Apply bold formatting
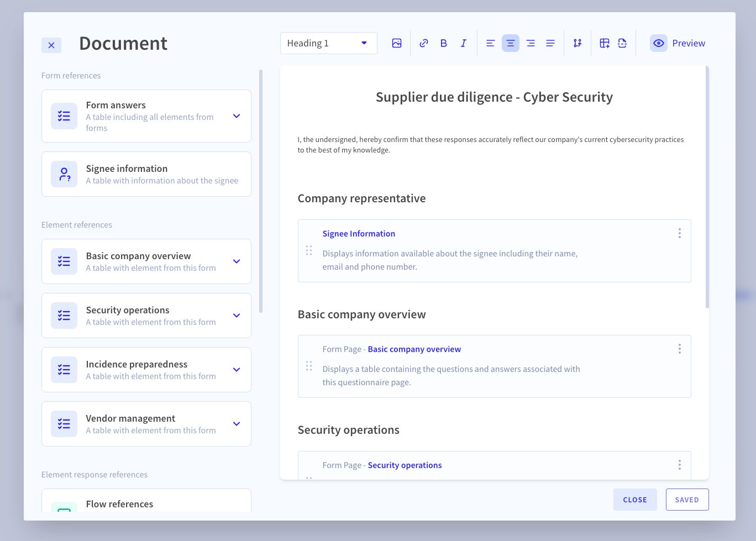756x541 pixels. pos(443,43)
